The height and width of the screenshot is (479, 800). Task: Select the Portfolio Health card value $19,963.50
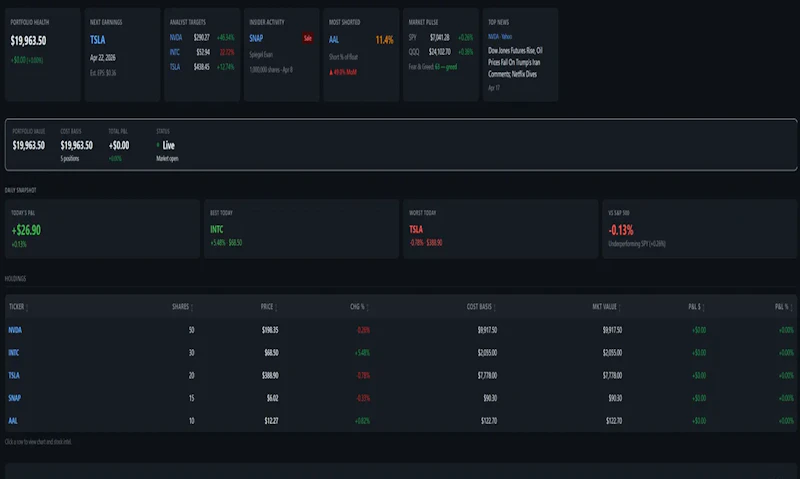28,41
